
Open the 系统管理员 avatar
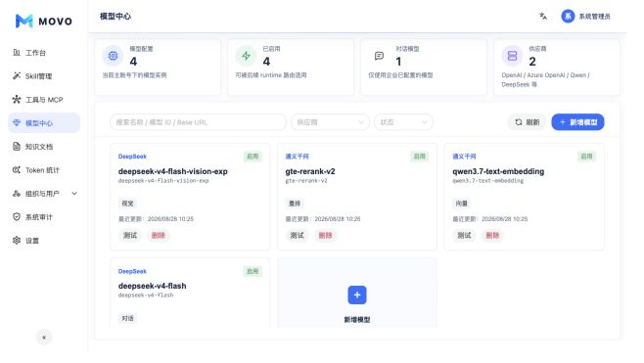point(568,16)
